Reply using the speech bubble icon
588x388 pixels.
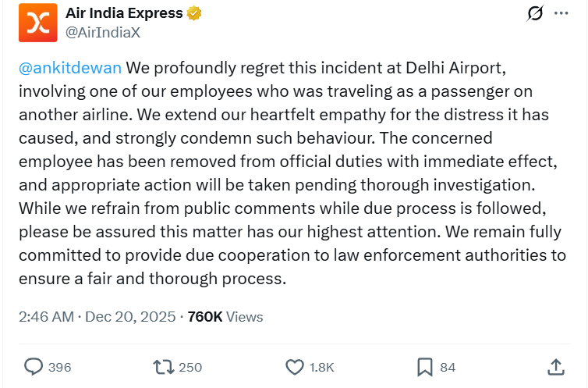[x=34, y=366]
